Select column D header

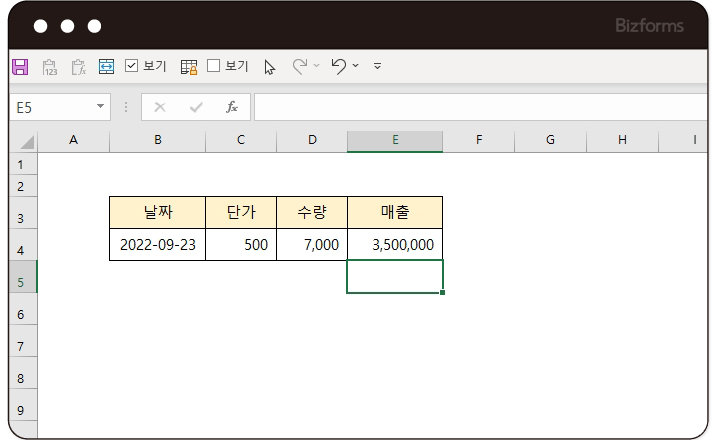[312, 140]
